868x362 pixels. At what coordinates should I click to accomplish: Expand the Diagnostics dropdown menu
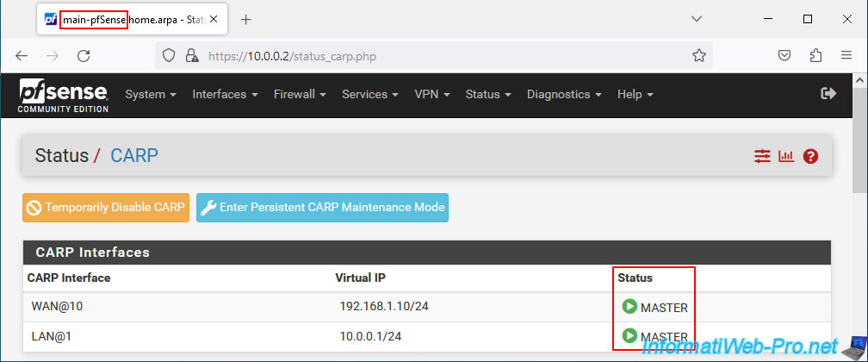click(x=564, y=94)
